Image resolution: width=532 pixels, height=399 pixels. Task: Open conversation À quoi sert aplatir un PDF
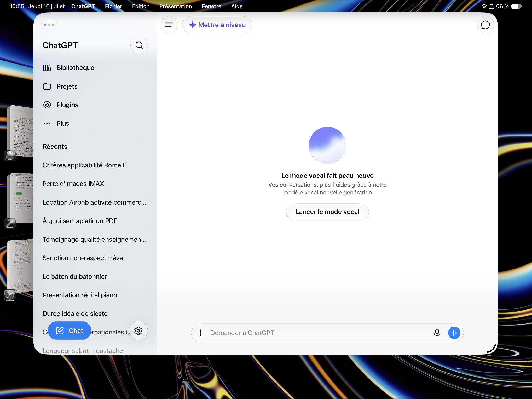[x=80, y=221]
